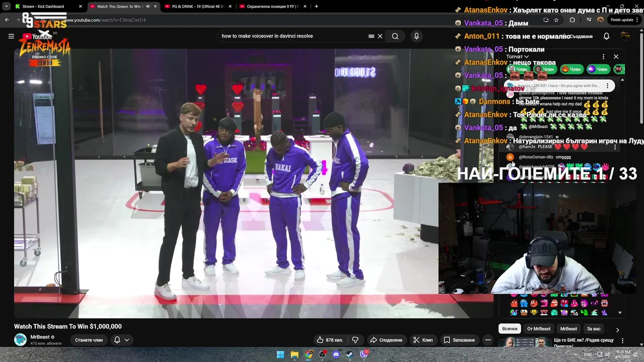Open the taskbar clock showing 9:35 PM
This screenshot has width=644, height=362.
(623, 354)
